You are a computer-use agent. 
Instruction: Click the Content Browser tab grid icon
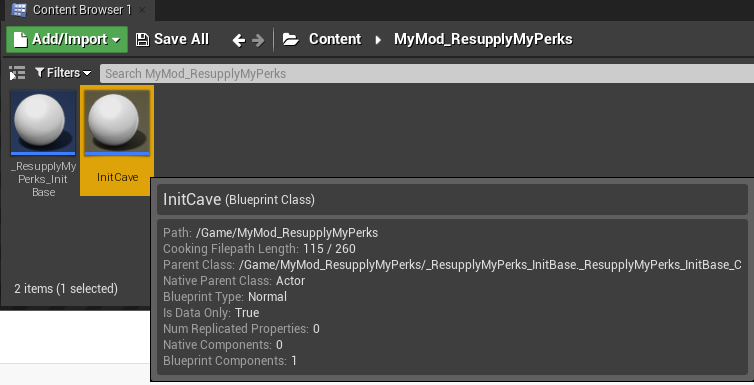click(19, 10)
